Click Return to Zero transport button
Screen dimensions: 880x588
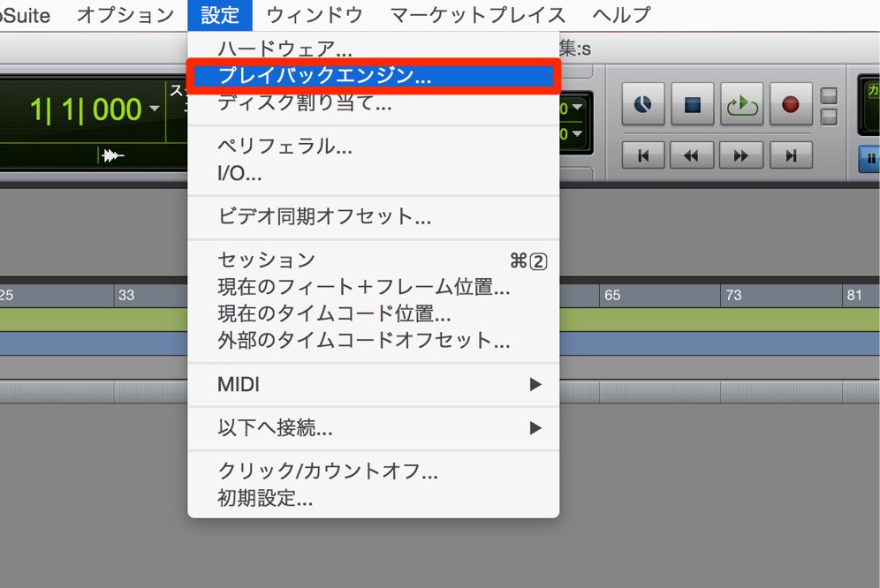(643, 155)
